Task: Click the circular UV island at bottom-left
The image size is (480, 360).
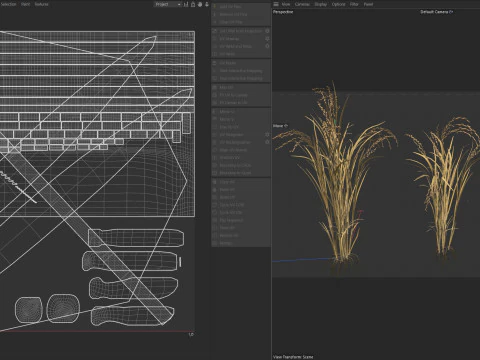Action: 29,310
